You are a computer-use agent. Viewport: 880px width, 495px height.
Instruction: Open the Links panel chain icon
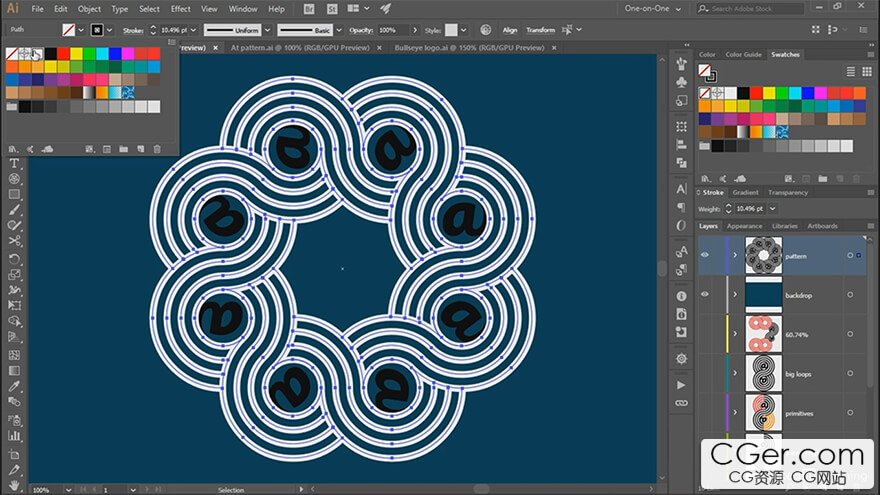[681, 403]
